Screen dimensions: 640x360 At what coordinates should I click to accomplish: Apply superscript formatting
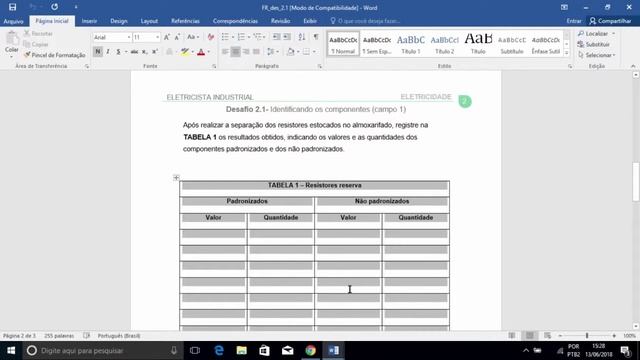pos(155,52)
